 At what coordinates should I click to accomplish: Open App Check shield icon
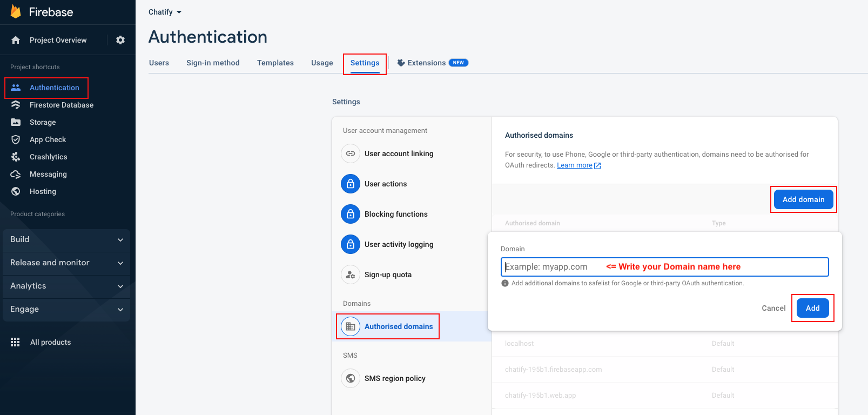[16, 139]
